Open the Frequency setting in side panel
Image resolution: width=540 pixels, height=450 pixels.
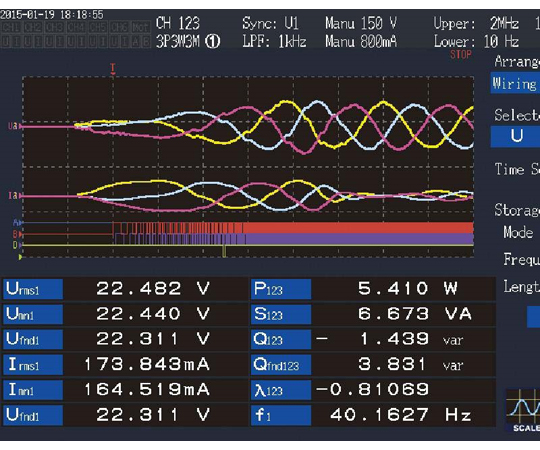521,259
